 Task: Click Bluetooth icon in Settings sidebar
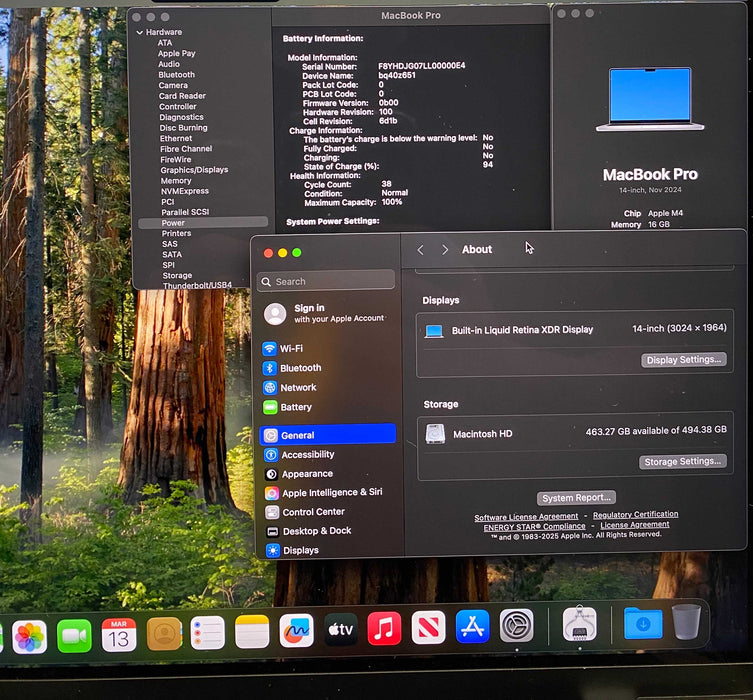click(270, 368)
